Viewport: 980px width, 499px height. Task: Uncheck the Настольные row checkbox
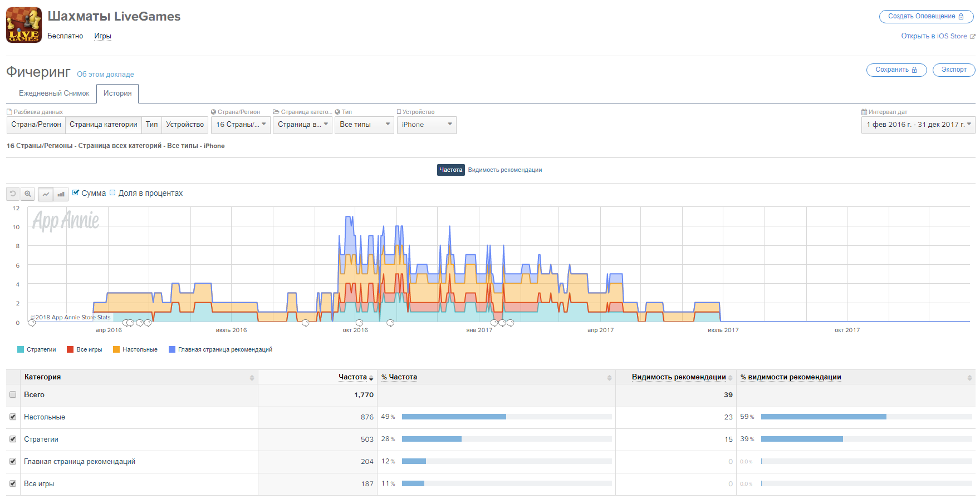(x=13, y=417)
